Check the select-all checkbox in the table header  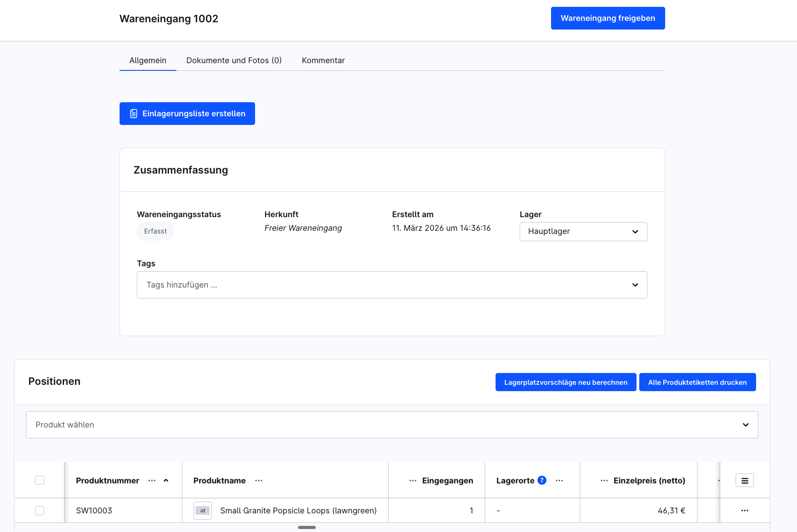pyautogui.click(x=40, y=480)
